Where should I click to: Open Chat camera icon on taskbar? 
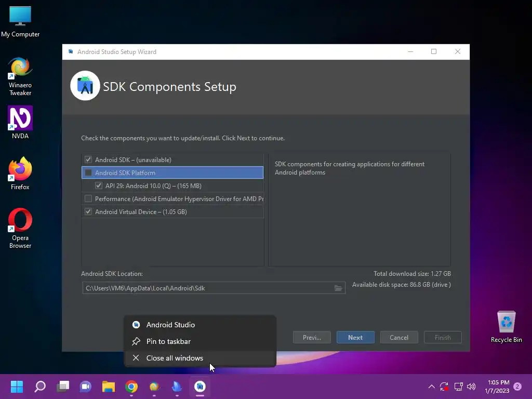86,387
